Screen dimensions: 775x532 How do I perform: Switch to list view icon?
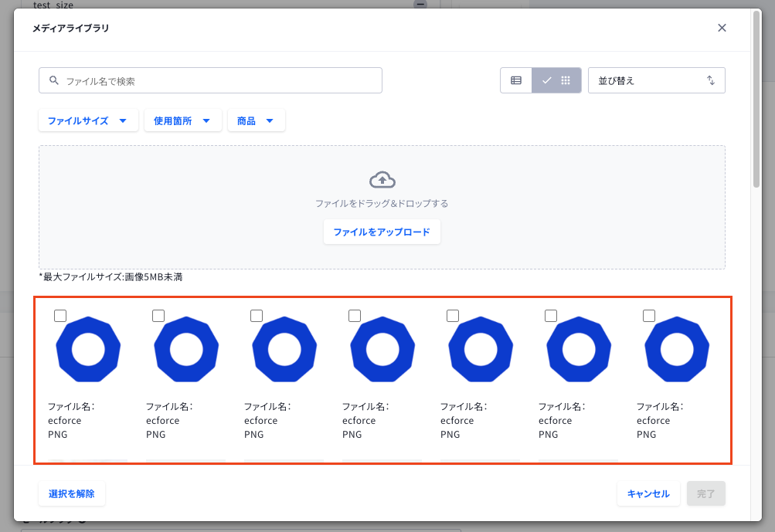click(x=516, y=80)
